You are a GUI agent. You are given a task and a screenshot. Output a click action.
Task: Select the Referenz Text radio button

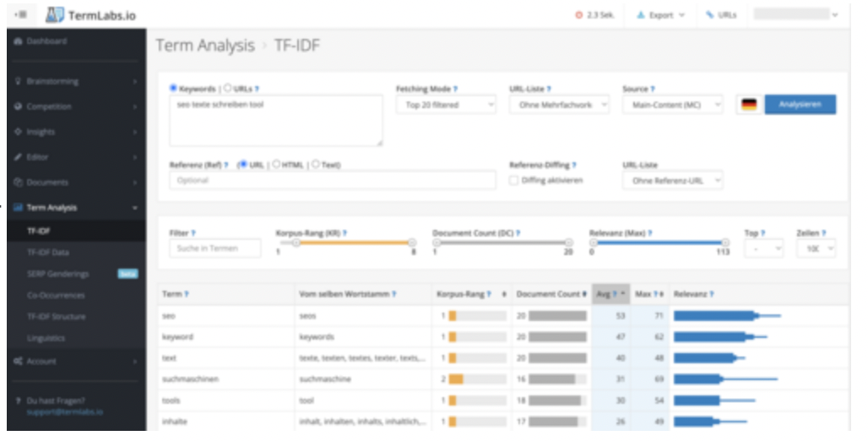tap(316, 165)
